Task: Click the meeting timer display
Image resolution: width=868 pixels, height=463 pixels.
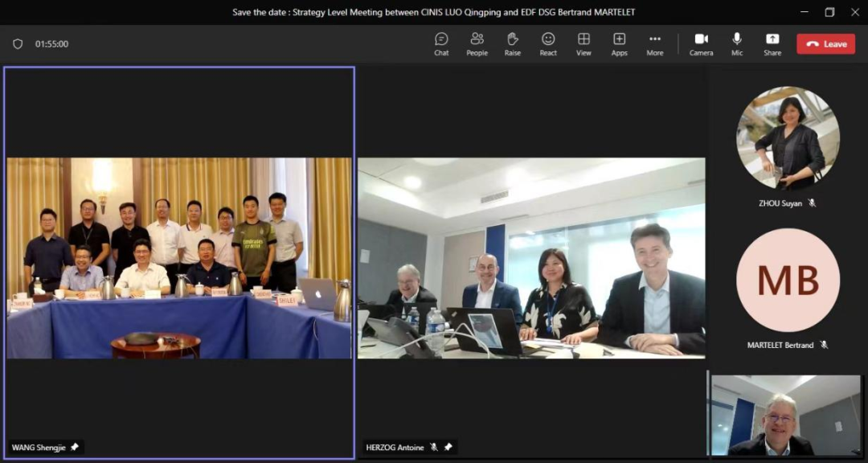Action: pyautogui.click(x=51, y=44)
